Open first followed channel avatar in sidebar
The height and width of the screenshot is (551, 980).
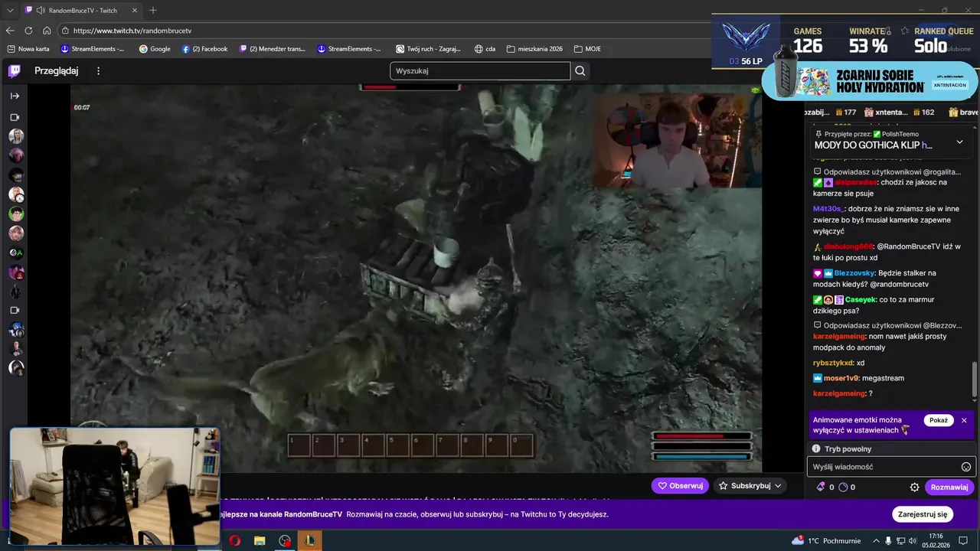pos(16,136)
